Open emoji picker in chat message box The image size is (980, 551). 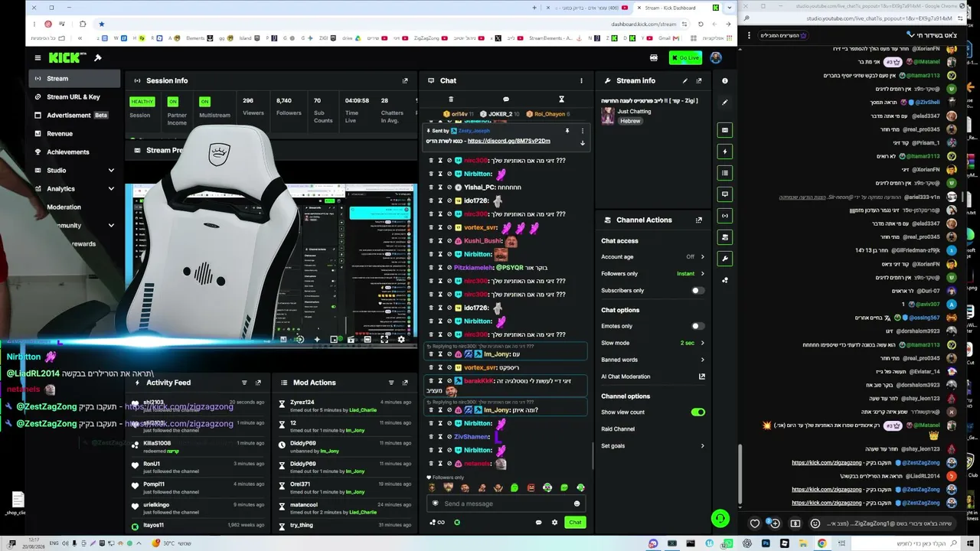coord(577,504)
